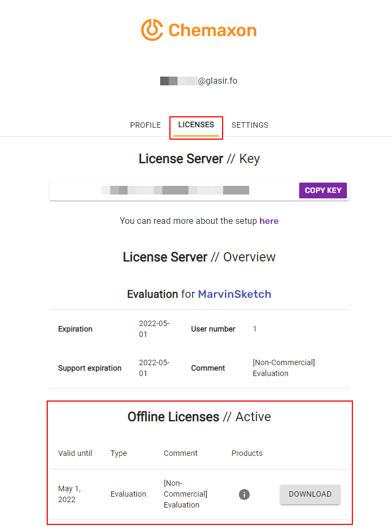Click the Products column header
Screen dimensions: 392x532
coord(247,453)
